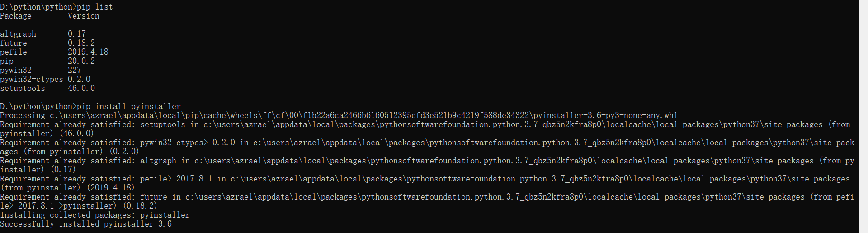Click the 'altgraph' package name in list
The image size is (868, 233).
pos(18,34)
